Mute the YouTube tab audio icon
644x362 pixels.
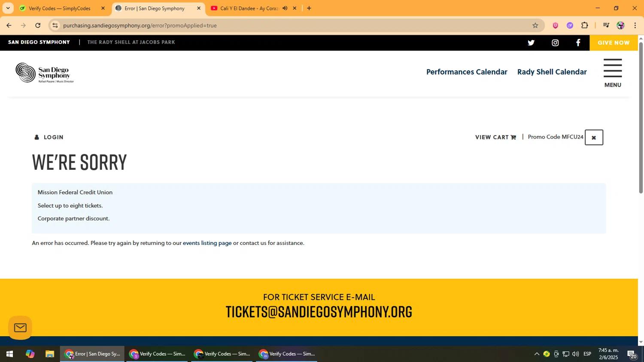(285, 8)
